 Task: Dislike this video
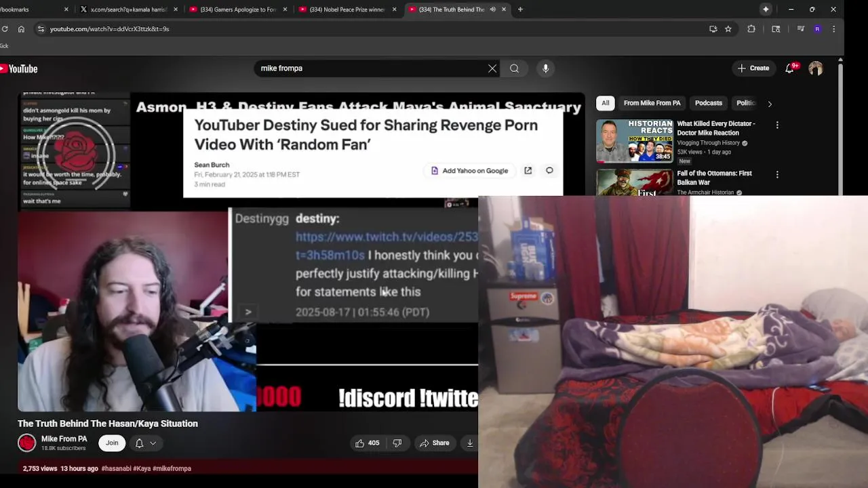point(397,443)
